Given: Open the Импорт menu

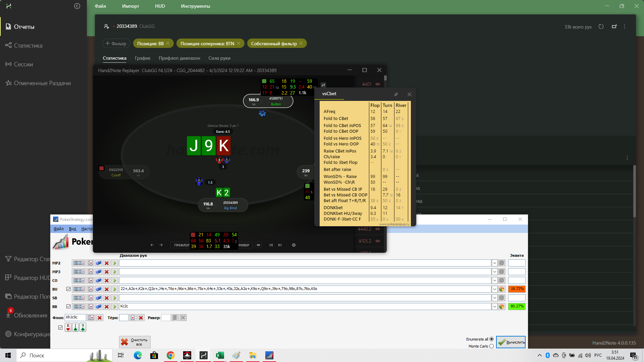Looking at the screenshot, I should [x=130, y=6].
